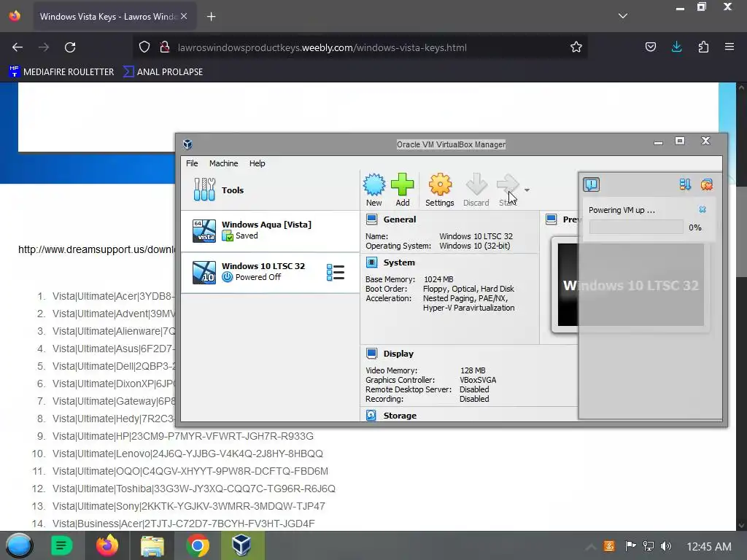Click the Firefox back button

pos(18,47)
